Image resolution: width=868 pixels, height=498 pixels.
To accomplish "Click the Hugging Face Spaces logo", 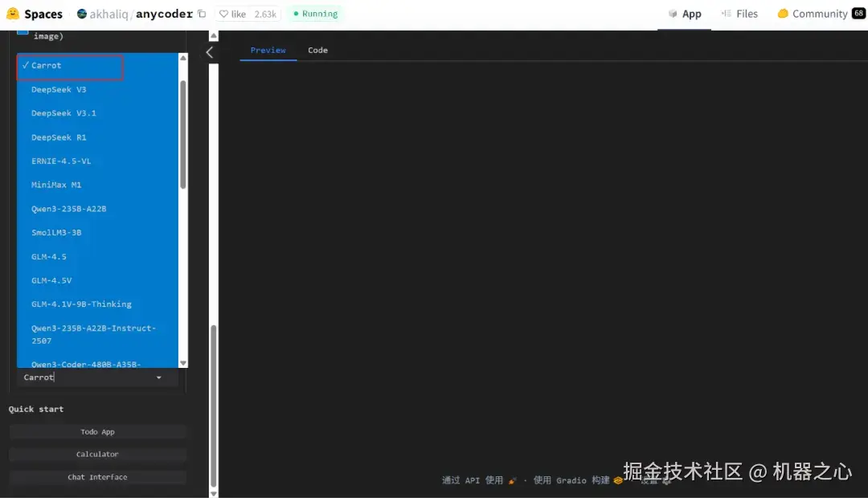I will click(12, 14).
